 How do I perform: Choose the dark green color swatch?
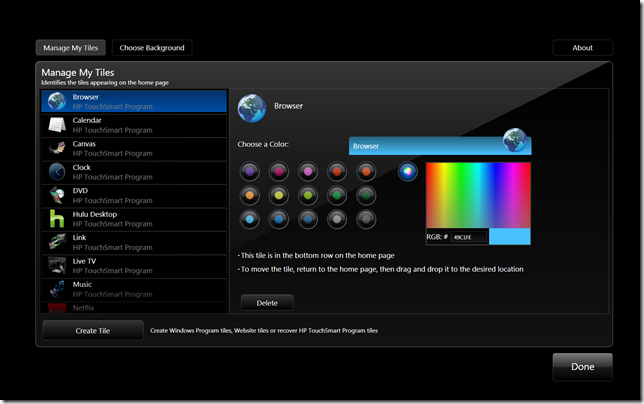pyautogui.click(x=366, y=195)
